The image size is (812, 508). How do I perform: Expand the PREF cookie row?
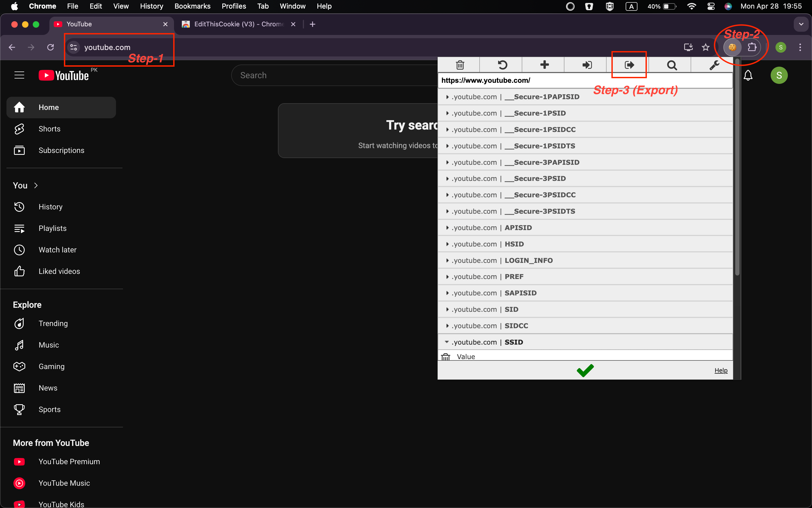pyautogui.click(x=585, y=277)
